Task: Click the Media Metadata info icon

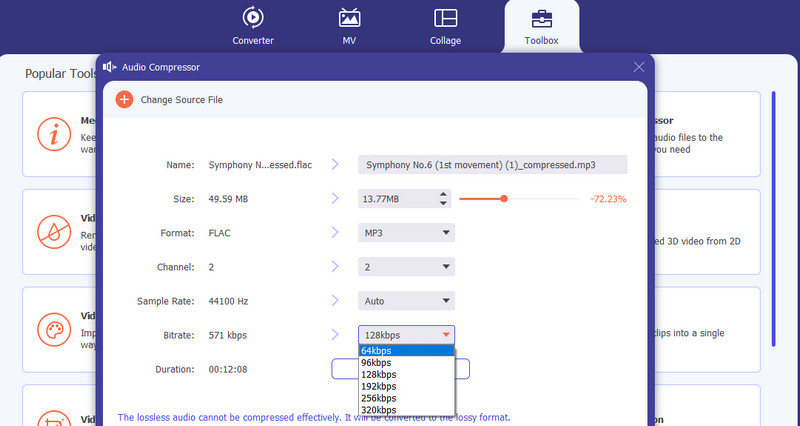Action: pos(54,134)
